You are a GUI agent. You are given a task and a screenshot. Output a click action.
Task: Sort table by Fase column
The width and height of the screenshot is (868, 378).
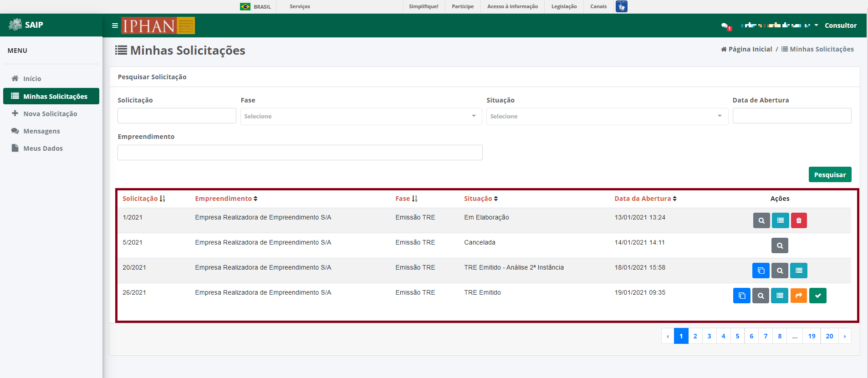[406, 199]
